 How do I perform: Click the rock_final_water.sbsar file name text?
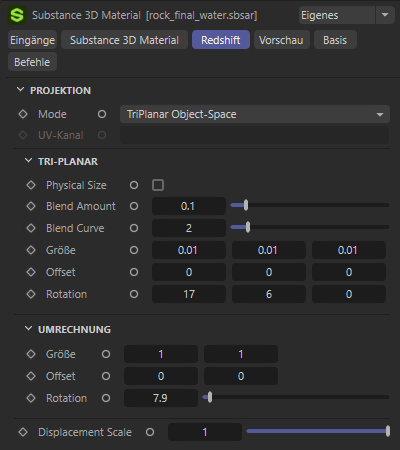pyautogui.click(x=202, y=15)
